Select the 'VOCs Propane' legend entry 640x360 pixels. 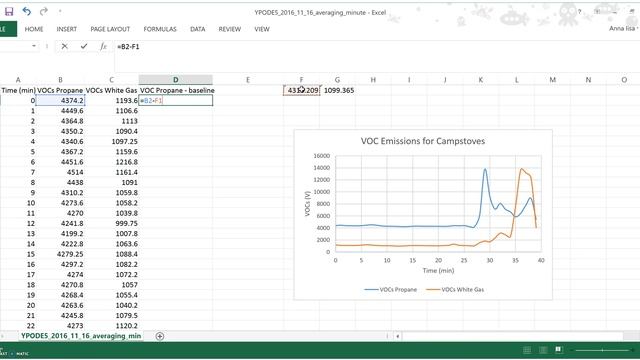391,289
